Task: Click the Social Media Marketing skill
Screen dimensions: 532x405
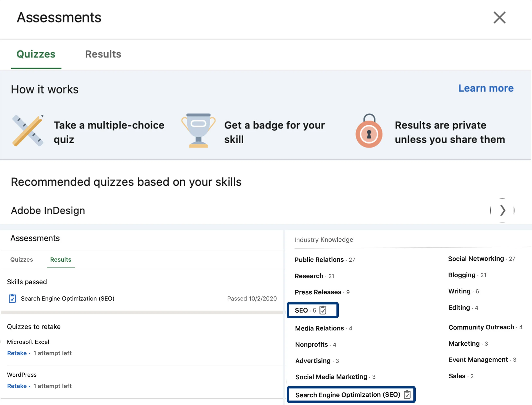Action: point(331,377)
